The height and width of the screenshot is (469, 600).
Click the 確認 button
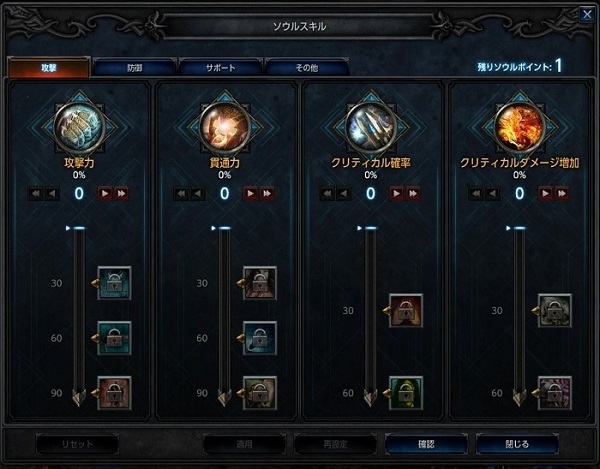click(x=426, y=444)
